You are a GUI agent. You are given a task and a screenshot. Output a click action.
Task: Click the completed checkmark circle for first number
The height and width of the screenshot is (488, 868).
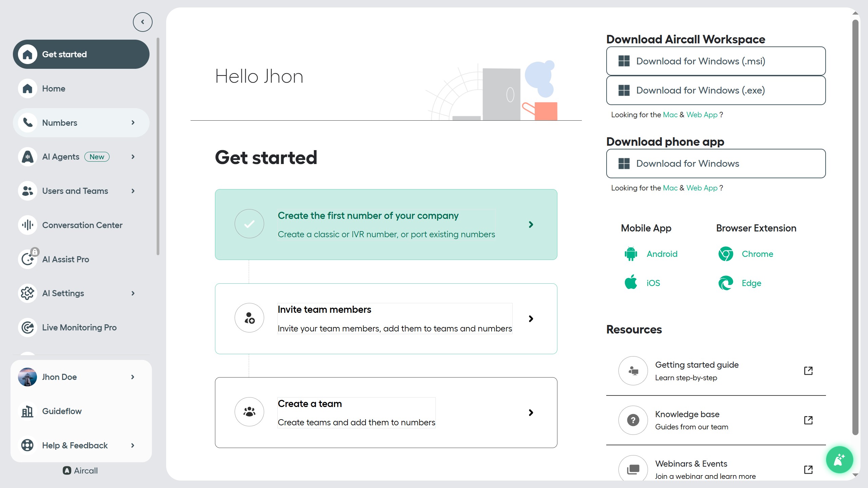point(249,224)
